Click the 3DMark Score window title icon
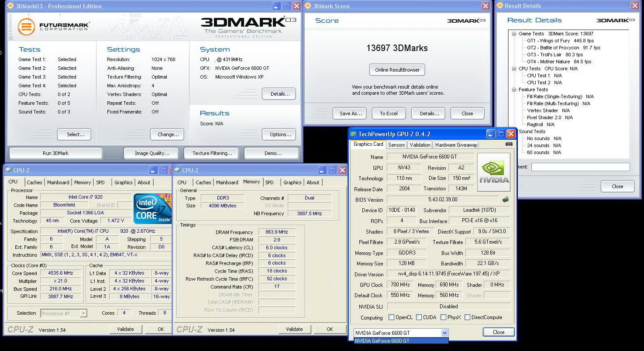 point(308,6)
